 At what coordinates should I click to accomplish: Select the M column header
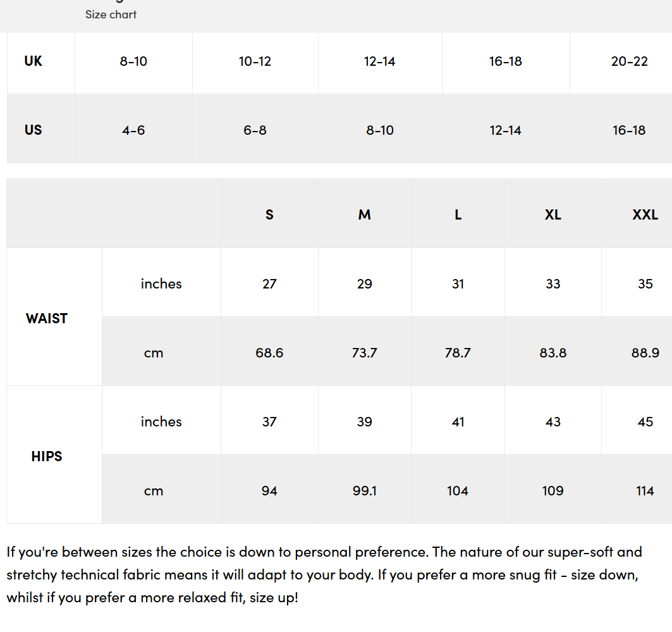coord(364,215)
